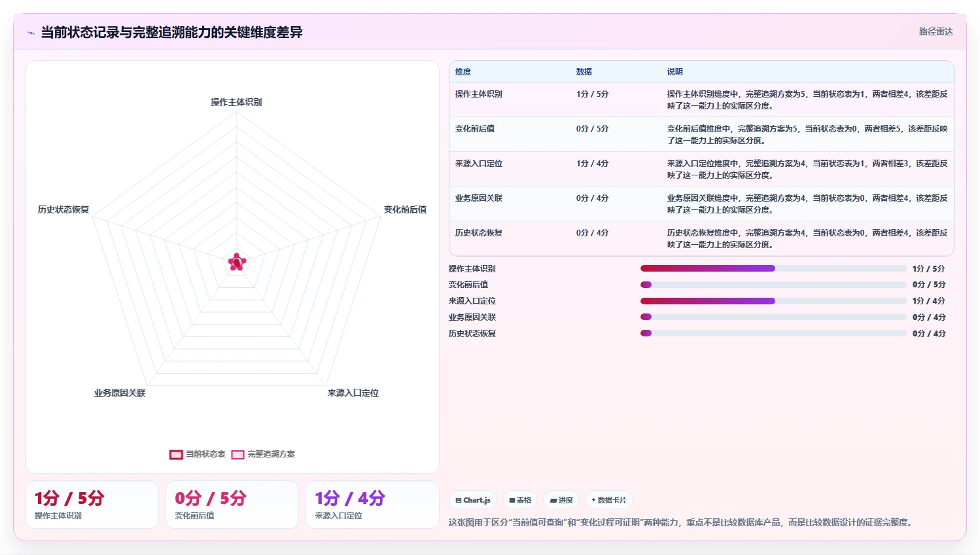The height and width of the screenshot is (555, 980).
Task: Click the 历史状态恢复 radar axis label
Action: (x=63, y=209)
